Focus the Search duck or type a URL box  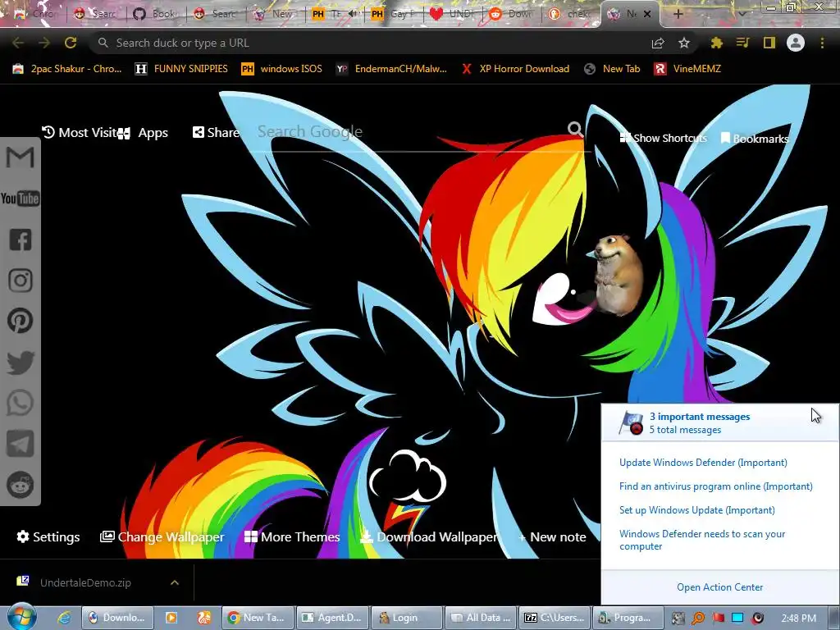tap(370, 43)
